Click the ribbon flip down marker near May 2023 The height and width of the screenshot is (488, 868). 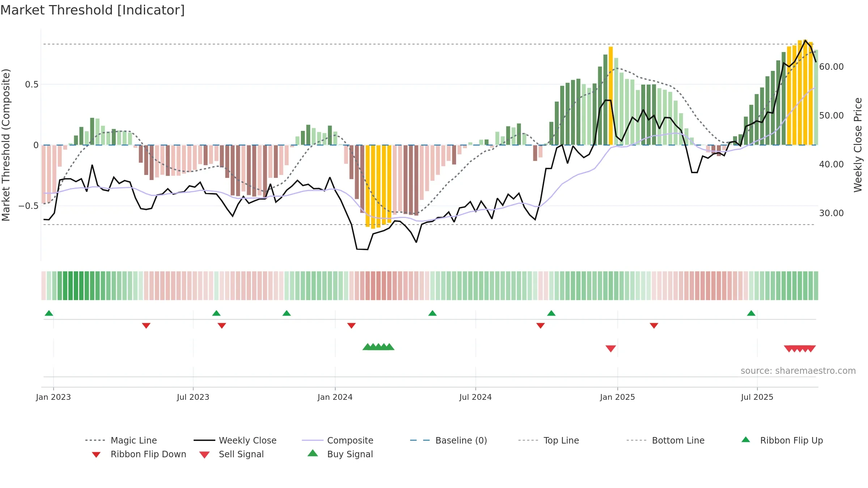146,326
